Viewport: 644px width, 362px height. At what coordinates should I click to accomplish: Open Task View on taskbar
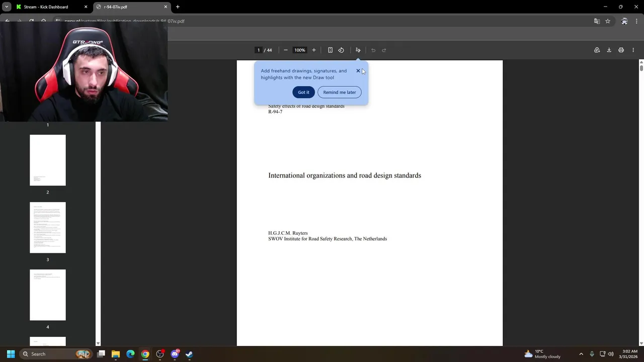pyautogui.click(x=101, y=354)
